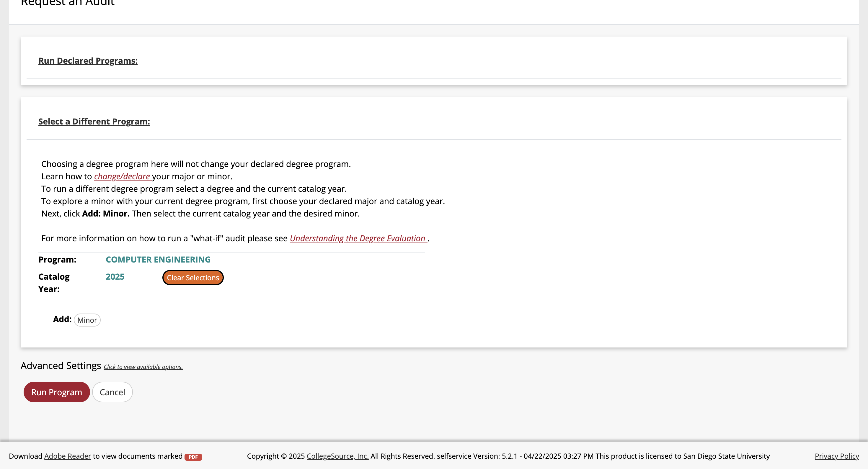View the Privacy Policy

[837, 456]
